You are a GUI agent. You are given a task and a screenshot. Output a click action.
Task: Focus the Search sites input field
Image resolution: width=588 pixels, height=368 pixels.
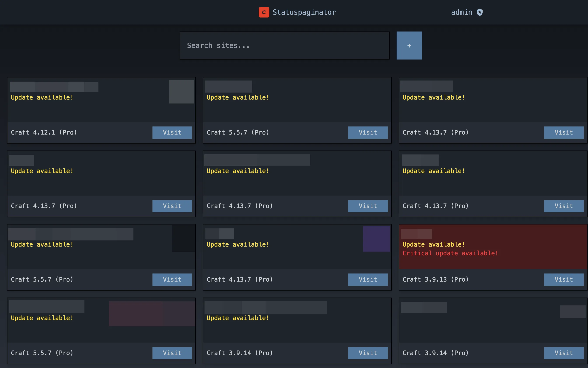[x=284, y=46]
